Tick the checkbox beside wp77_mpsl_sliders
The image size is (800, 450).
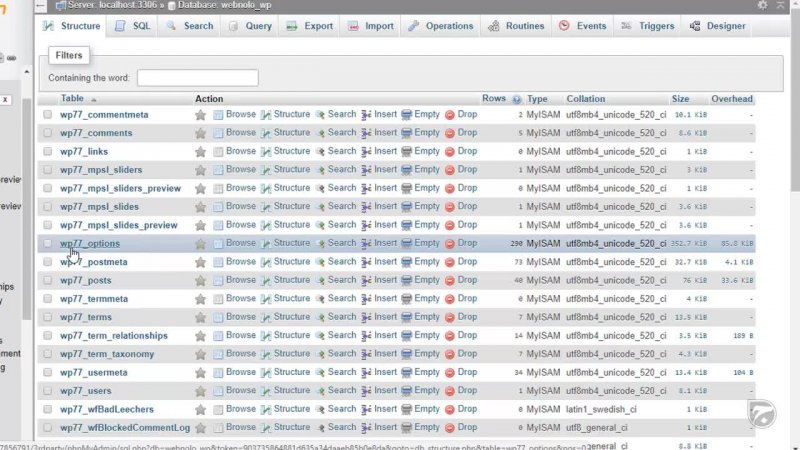[47, 170]
